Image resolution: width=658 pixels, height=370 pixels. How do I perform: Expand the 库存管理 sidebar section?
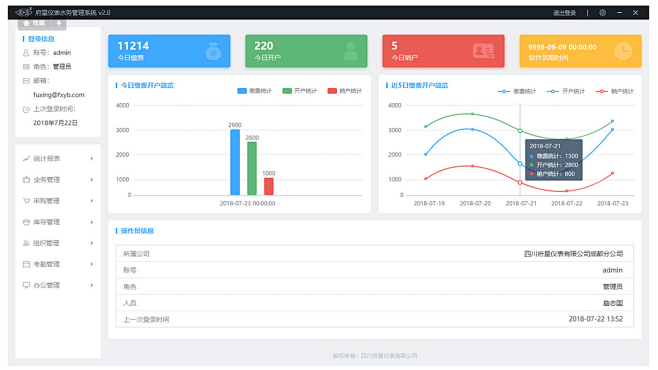58,222
